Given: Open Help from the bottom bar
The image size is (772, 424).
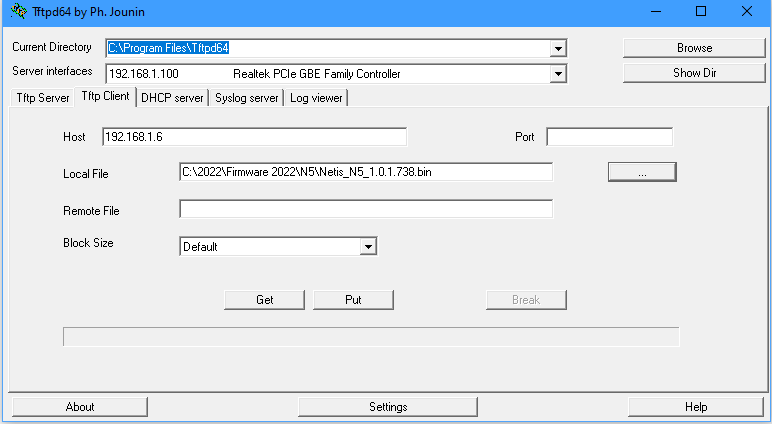Looking at the screenshot, I should (x=696, y=407).
